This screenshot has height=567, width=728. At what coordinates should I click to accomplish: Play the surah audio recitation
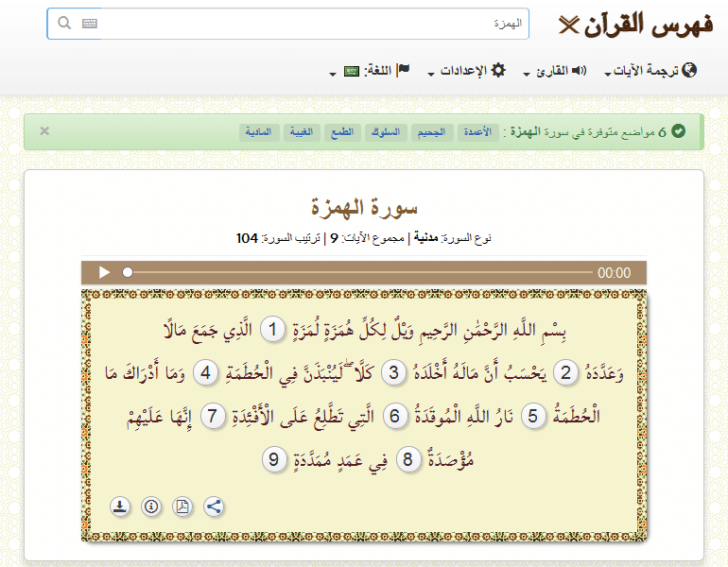[x=104, y=272]
